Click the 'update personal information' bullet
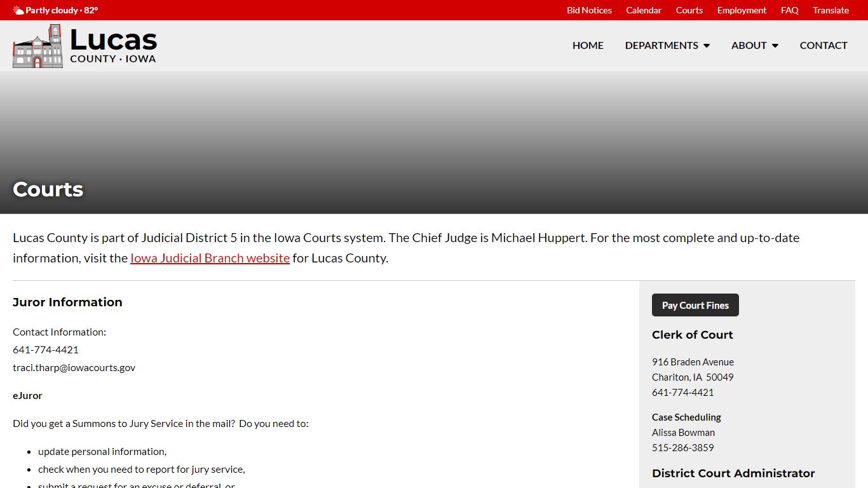 102,451
